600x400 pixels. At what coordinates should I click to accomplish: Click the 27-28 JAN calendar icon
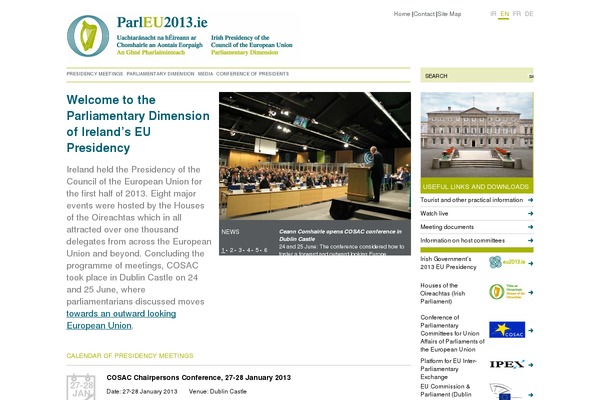click(81, 387)
